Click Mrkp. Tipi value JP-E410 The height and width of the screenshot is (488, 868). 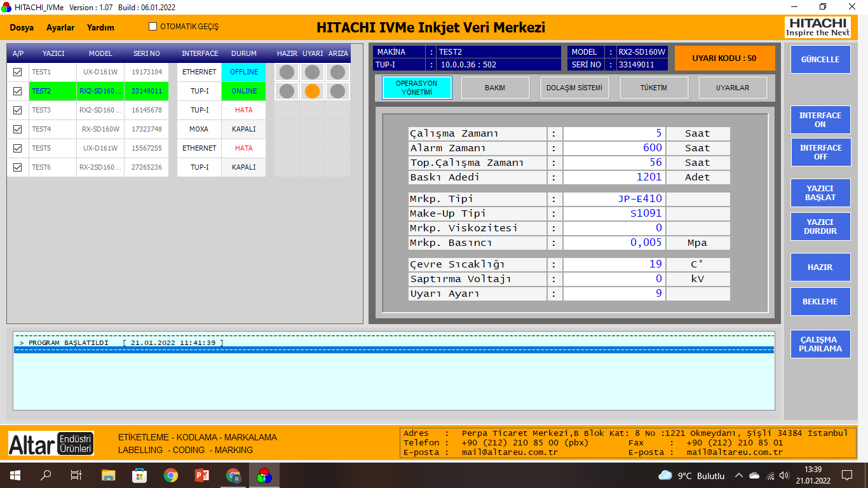point(614,199)
